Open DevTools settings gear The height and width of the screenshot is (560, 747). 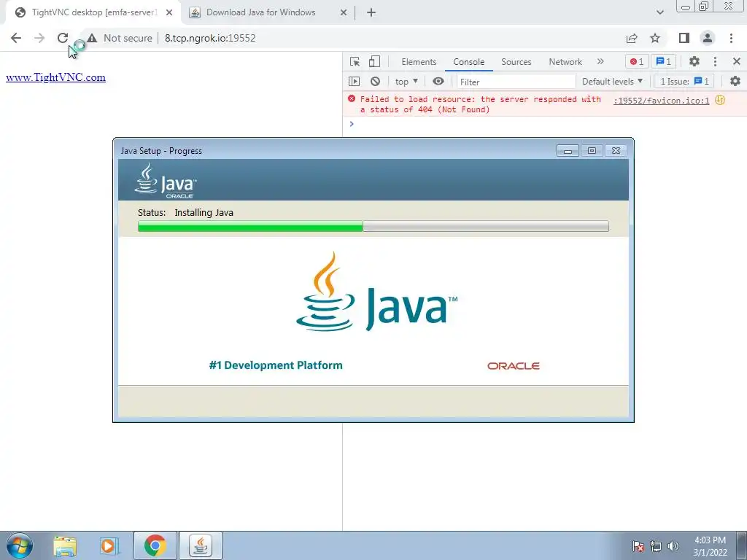coord(694,61)
